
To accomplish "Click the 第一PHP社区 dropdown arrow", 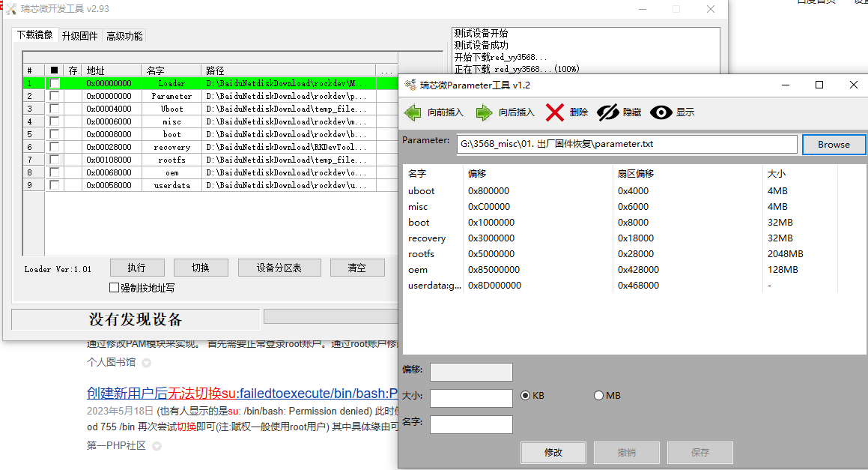I will (157, 446).
